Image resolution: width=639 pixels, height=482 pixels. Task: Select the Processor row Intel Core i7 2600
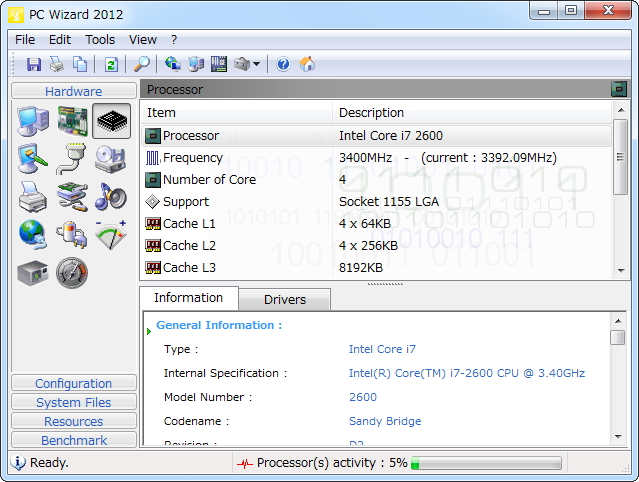point(377,136)
